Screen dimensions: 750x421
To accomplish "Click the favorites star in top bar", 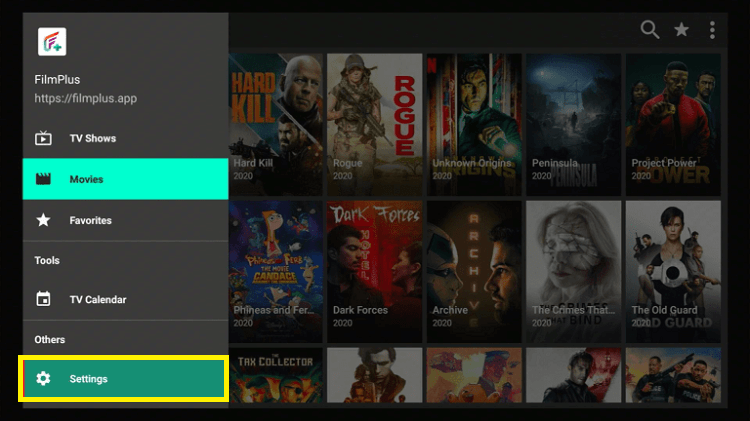I will click(x=681, y=30).
